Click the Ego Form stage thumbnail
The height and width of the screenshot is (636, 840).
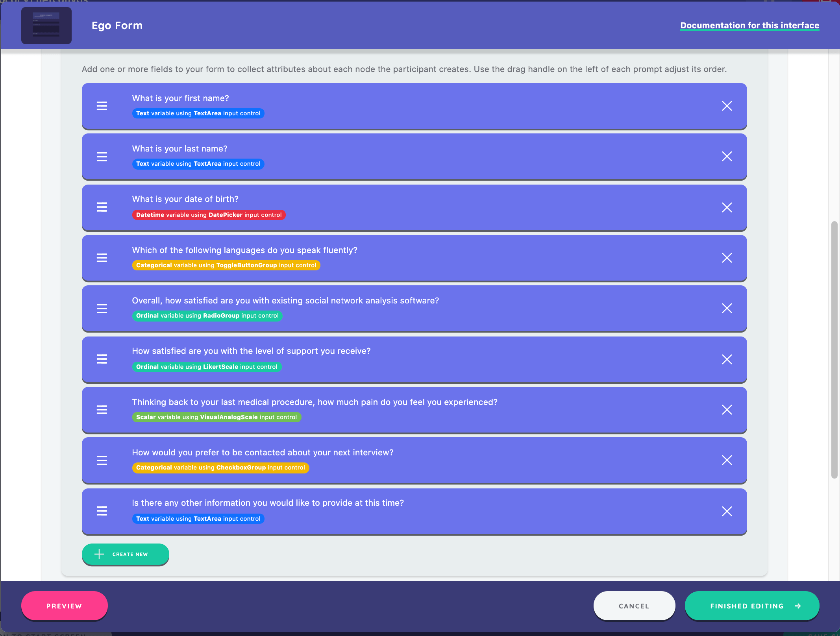click(46, 26)
